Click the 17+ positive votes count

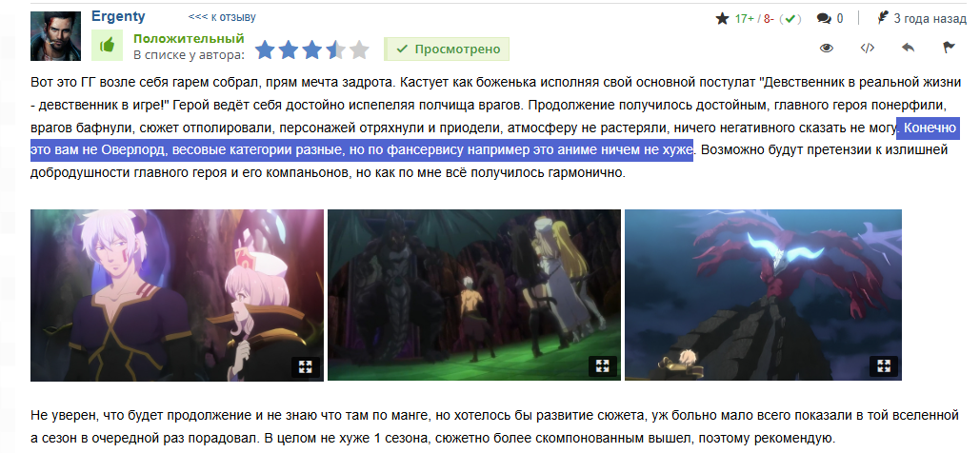[x=745, y=19]
